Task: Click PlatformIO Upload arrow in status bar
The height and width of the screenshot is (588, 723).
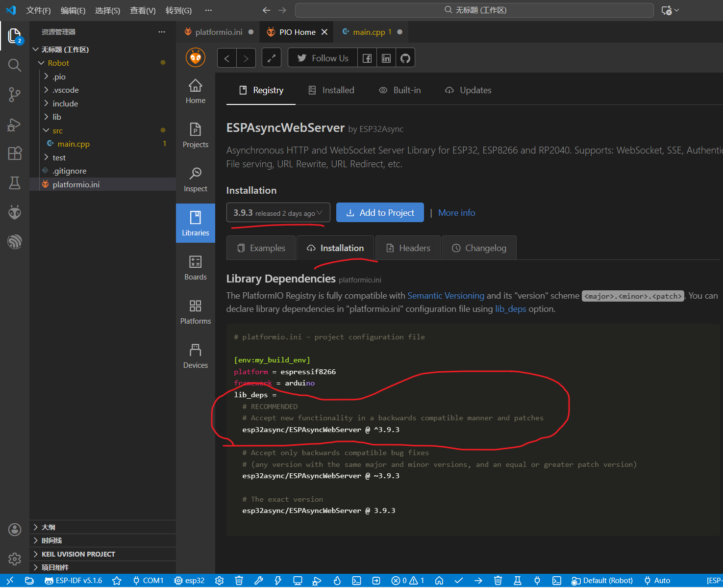Action: click(x=478, y=581)
